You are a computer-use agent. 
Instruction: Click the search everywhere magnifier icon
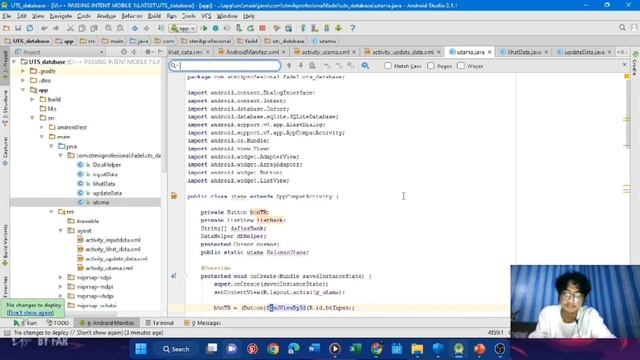point(622,28)
